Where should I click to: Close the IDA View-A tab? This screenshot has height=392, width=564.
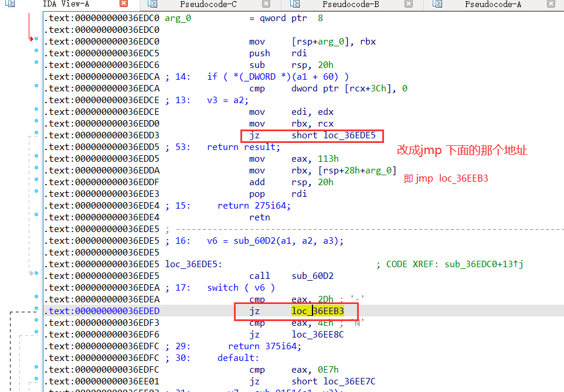coord(124,4)
